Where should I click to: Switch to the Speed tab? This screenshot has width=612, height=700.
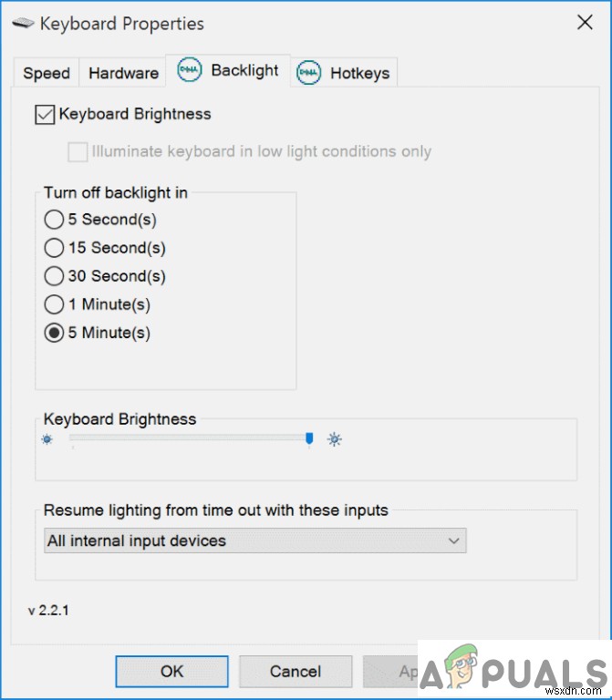pos(46,74)
